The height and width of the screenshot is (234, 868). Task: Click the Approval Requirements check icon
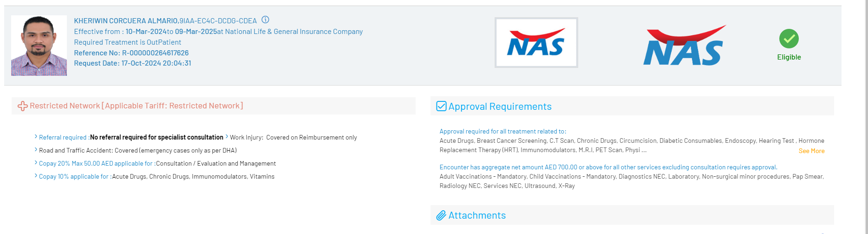point(441,107)
